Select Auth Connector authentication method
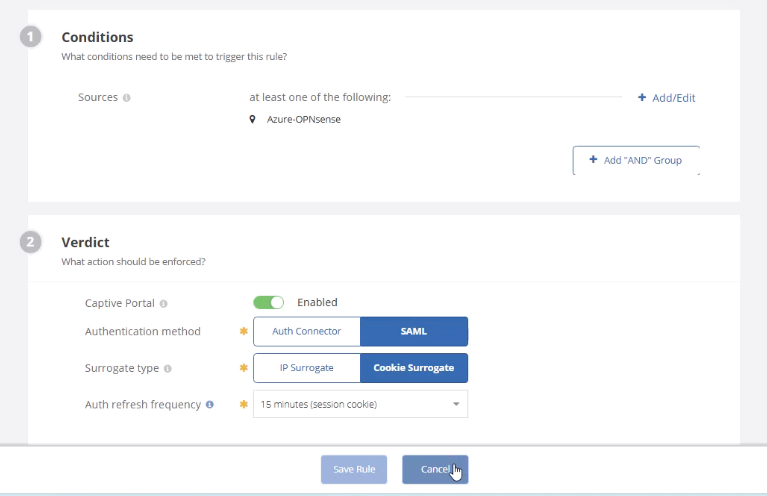The image size is (767, 496). click(x=307, y=331)
